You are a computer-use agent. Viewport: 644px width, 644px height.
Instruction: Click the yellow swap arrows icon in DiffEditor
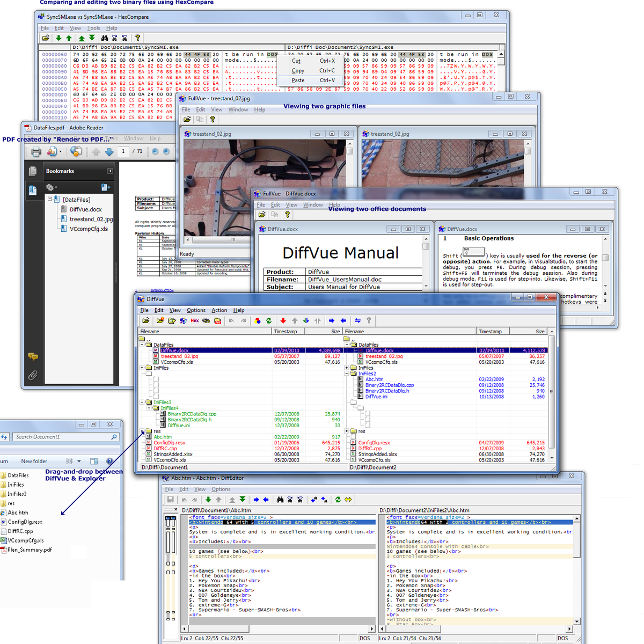[348, 500]
